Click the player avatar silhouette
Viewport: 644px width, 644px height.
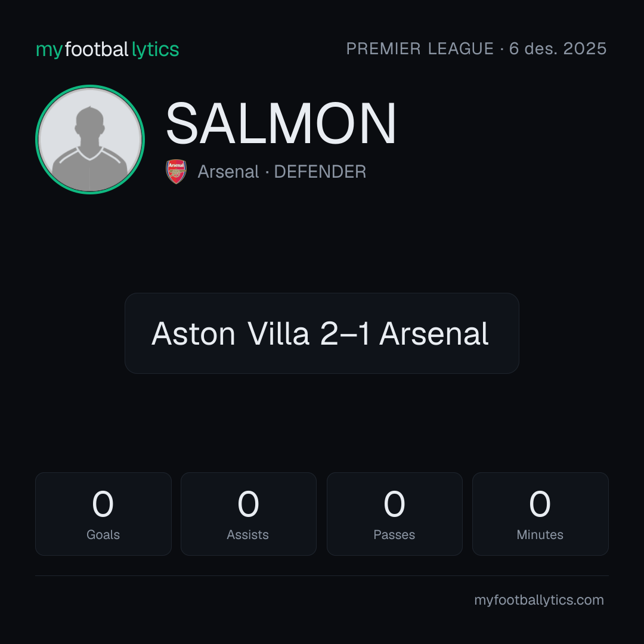coord(90,148)
